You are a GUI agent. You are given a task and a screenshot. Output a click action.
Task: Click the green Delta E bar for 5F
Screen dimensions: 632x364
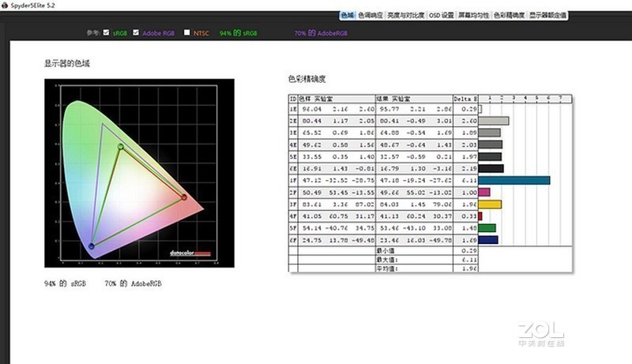tap(487, 228)
